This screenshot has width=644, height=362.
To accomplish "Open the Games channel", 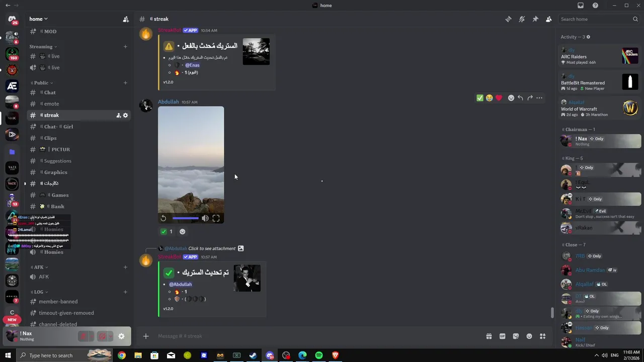I will 78,195.
